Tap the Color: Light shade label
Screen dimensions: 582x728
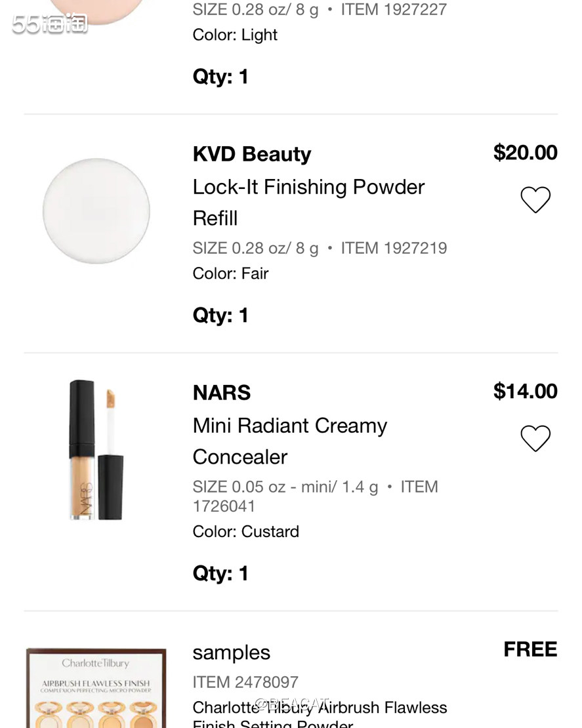[x=235, y=35]
